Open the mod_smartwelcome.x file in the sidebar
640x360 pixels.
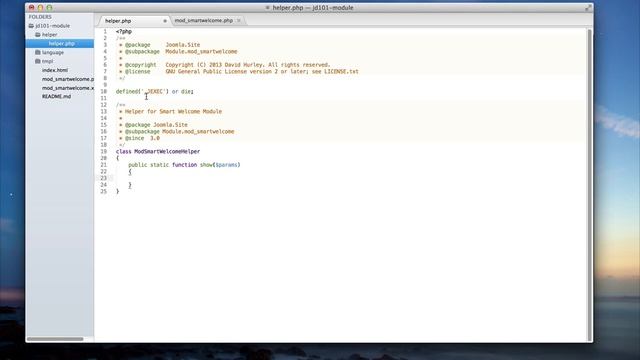[x=68, y=88]
